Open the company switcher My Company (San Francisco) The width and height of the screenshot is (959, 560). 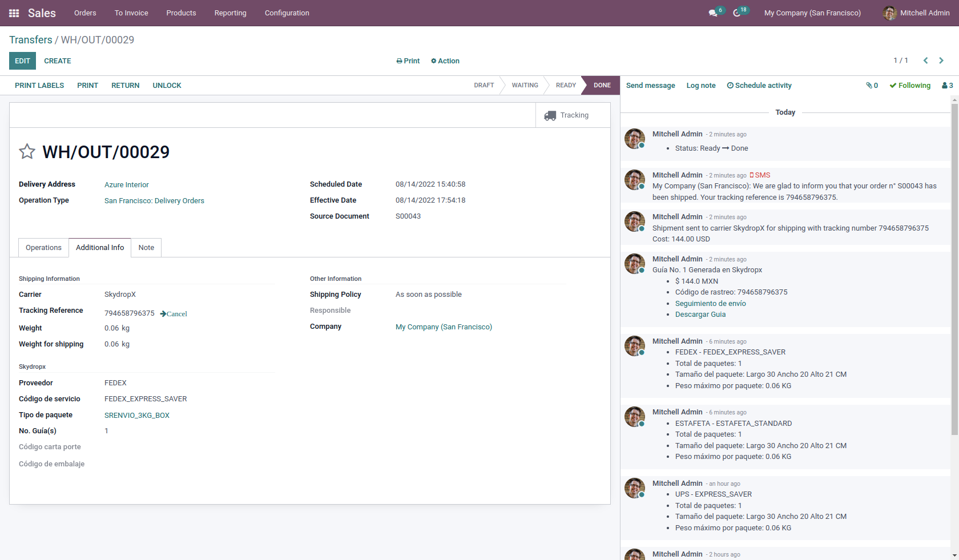812,13
